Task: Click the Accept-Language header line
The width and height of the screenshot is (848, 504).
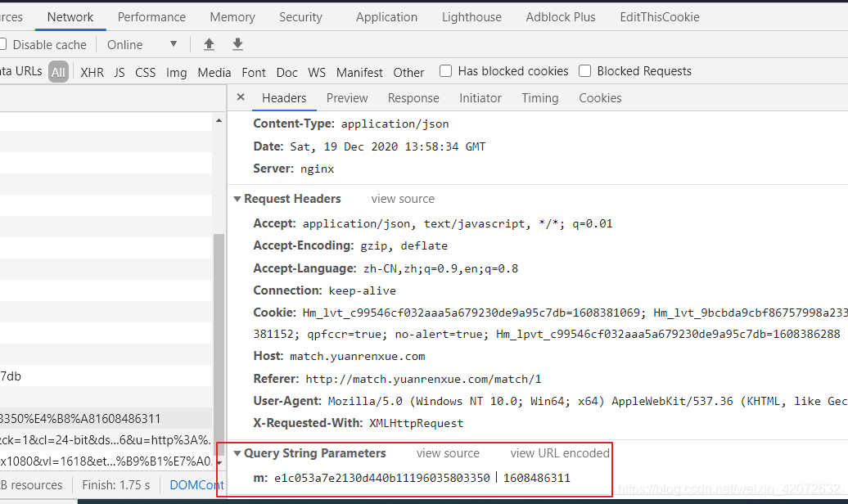Action: 386,268
